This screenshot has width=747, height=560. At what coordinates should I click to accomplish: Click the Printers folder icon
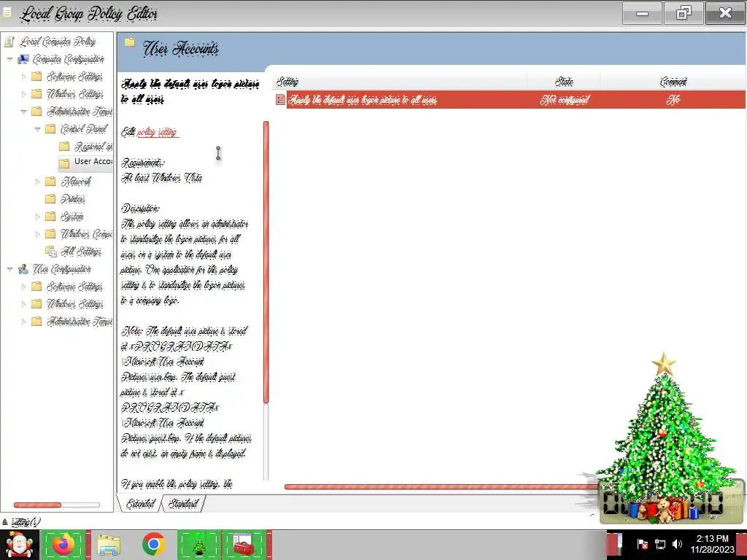tap(50, 199)
